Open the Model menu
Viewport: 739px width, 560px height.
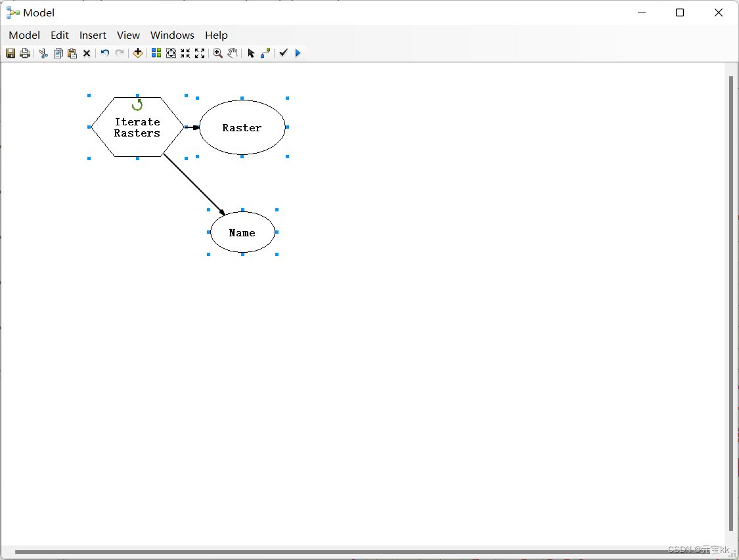pyautogui.click(x=24, y=35)
